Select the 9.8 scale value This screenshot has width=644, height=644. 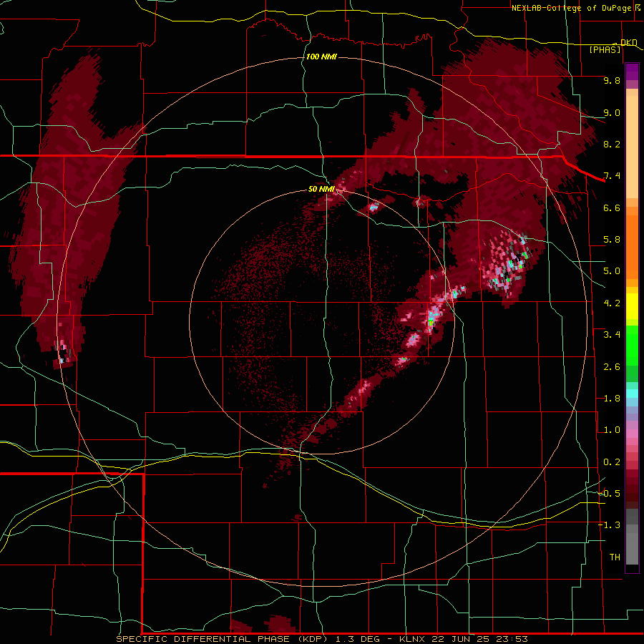tap(612, 80)
